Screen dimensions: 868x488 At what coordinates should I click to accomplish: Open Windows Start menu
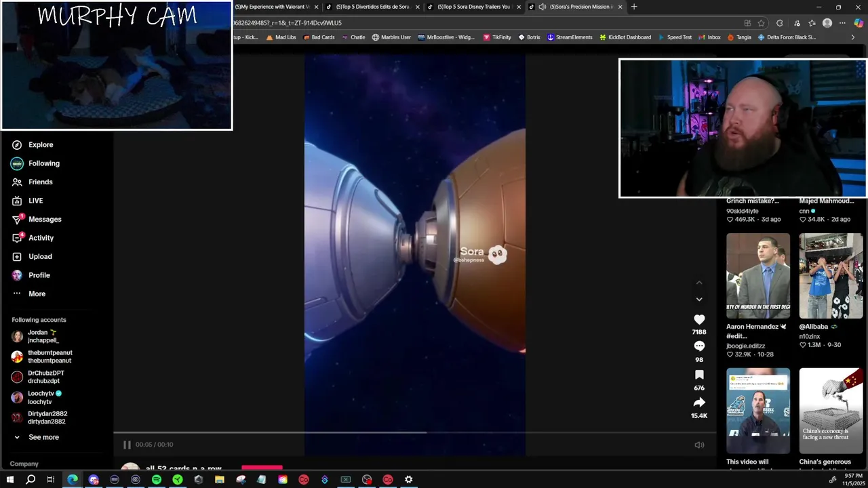coord(9,480)
